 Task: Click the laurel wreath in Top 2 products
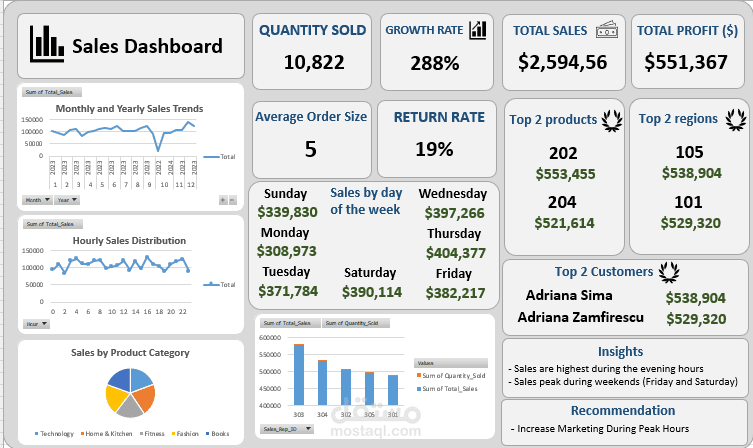pos(612,120)
